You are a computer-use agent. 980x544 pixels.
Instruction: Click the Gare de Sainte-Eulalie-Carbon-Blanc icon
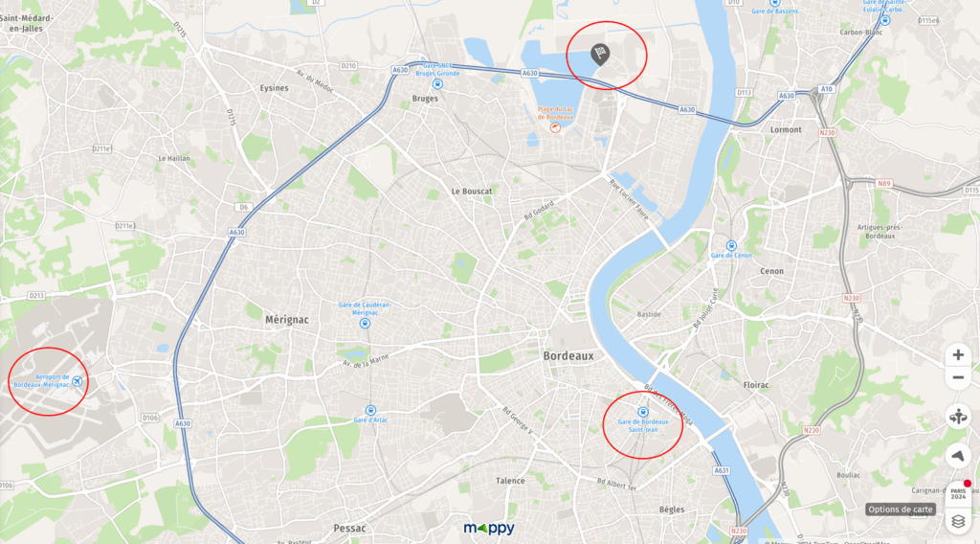885,20
